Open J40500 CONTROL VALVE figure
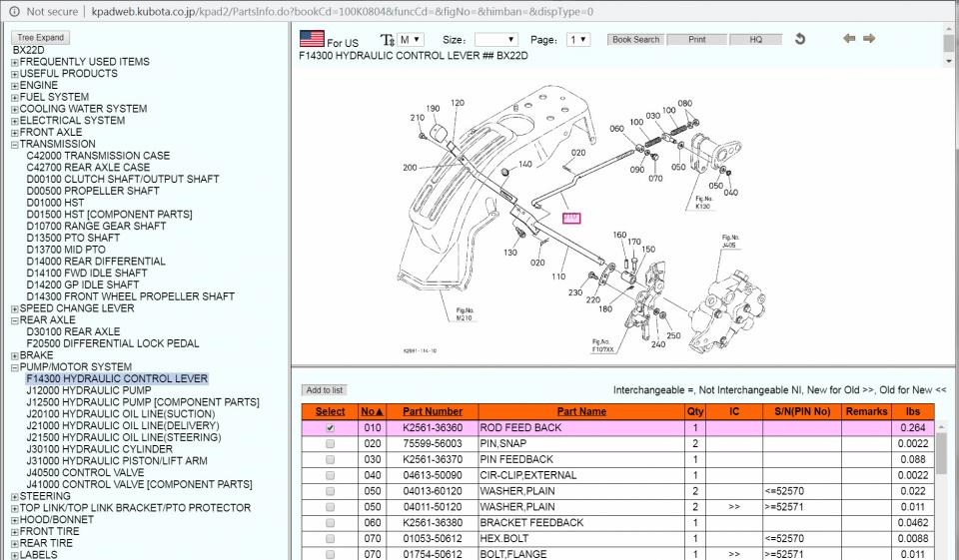This screenshot has width=959, height=560. pyautogui.click(x=85, y=472)
